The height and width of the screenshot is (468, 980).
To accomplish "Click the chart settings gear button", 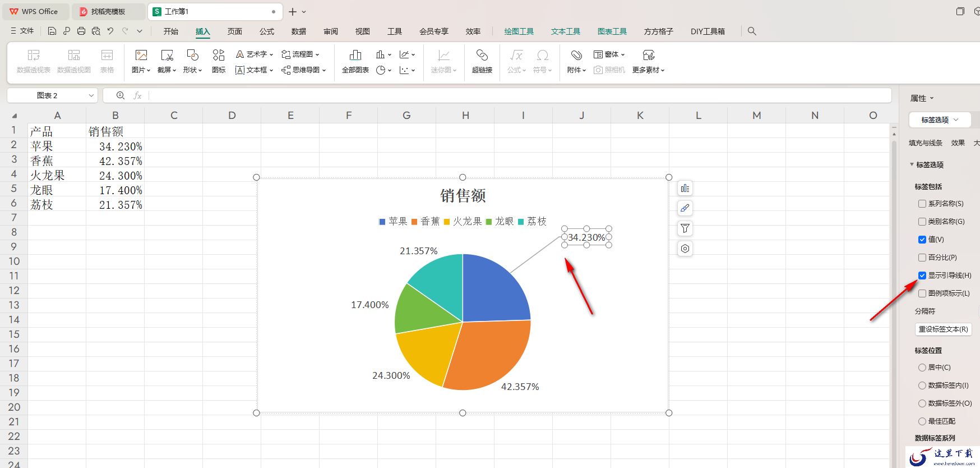I will click(685, 249).
